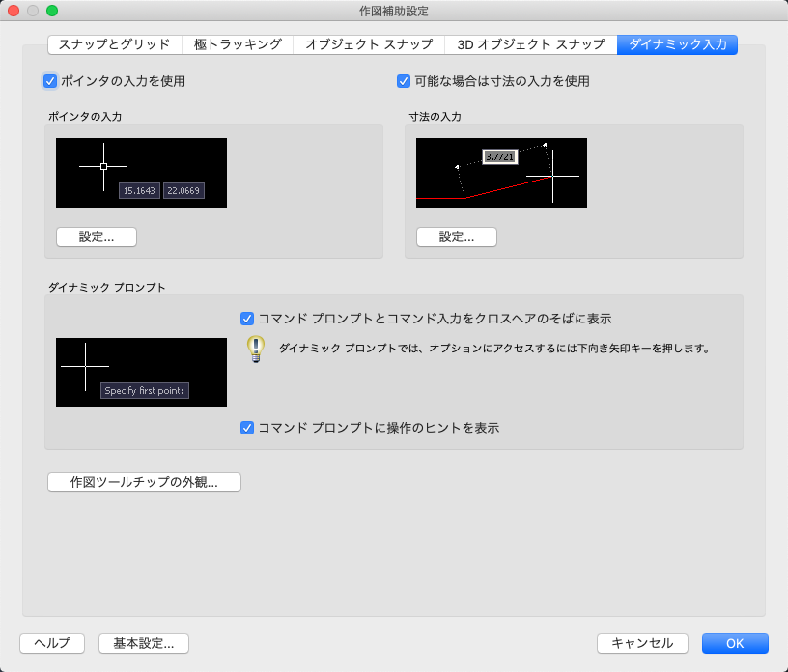Click the dimension input preview image
788x672 pixels.
pyautogui.click(x=501, y=173)
